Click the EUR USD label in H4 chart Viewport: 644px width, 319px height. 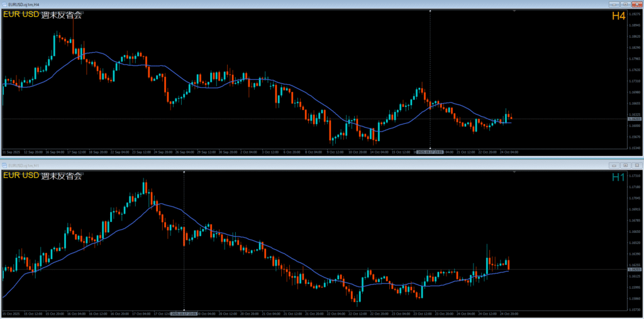tap(21, 15)
